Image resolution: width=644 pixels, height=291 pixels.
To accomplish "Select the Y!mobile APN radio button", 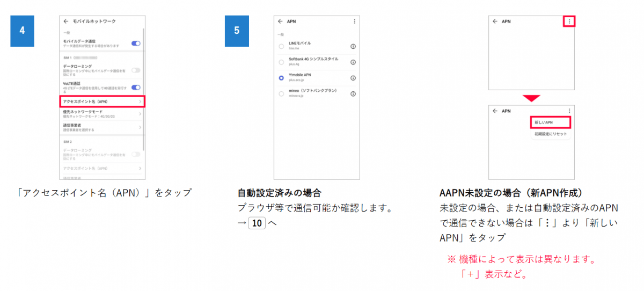I will coord(281,78).
